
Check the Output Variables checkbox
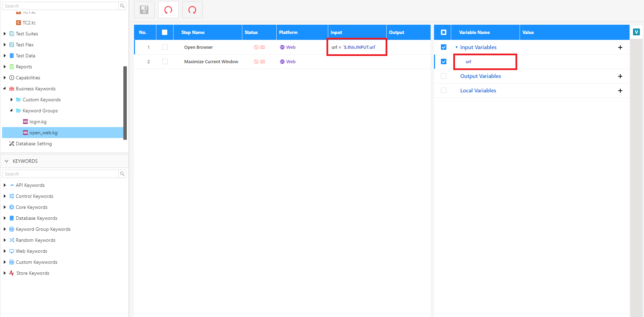coord(444,76)
